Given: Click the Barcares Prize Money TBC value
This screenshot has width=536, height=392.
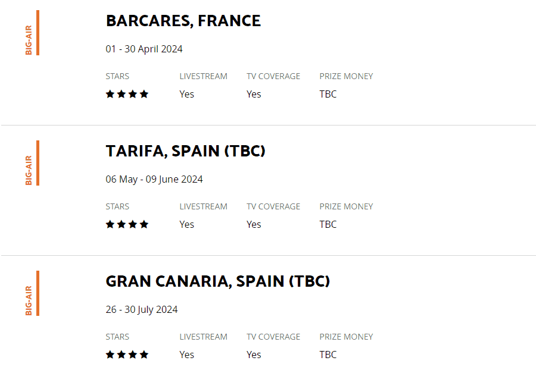Looking at the screenshot, I should point(328,94).
